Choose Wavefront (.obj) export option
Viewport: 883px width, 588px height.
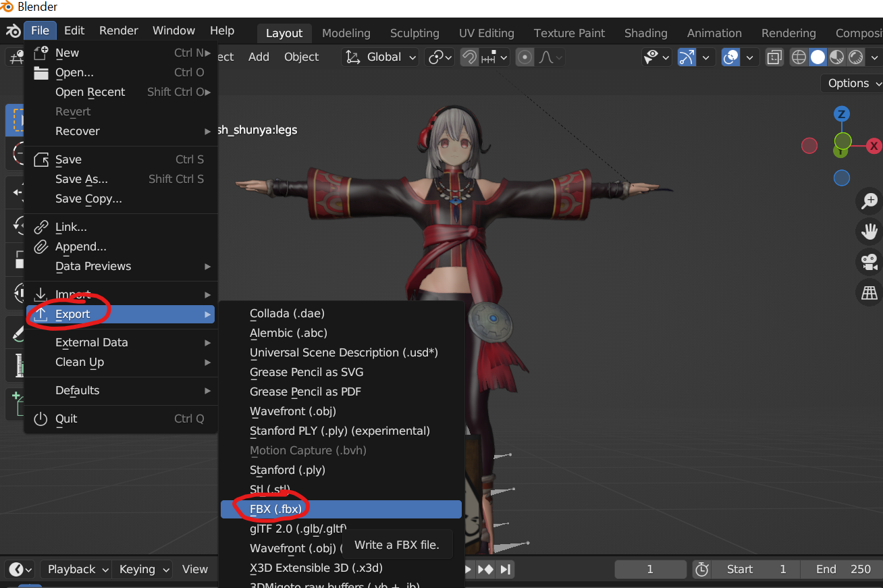(x=341, y=411)
